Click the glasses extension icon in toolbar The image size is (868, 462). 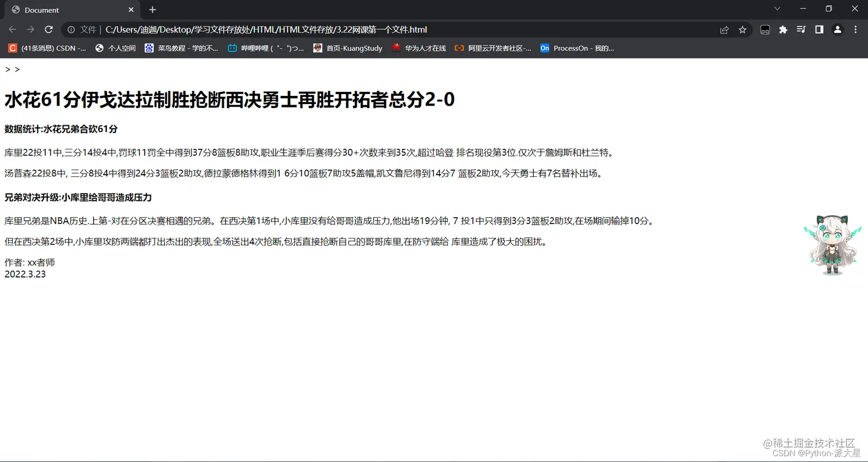[x=765, y=29]
